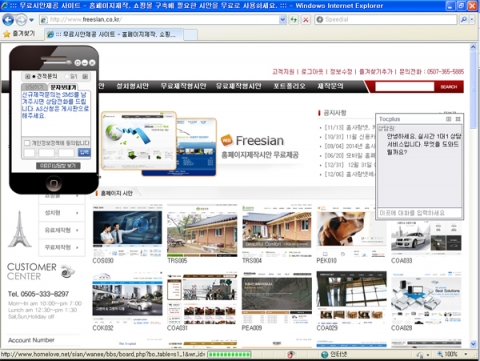Click the SMS message text area
Viewport: 480px width, 361px height.
pyautogui.click(x=56, y=113)
